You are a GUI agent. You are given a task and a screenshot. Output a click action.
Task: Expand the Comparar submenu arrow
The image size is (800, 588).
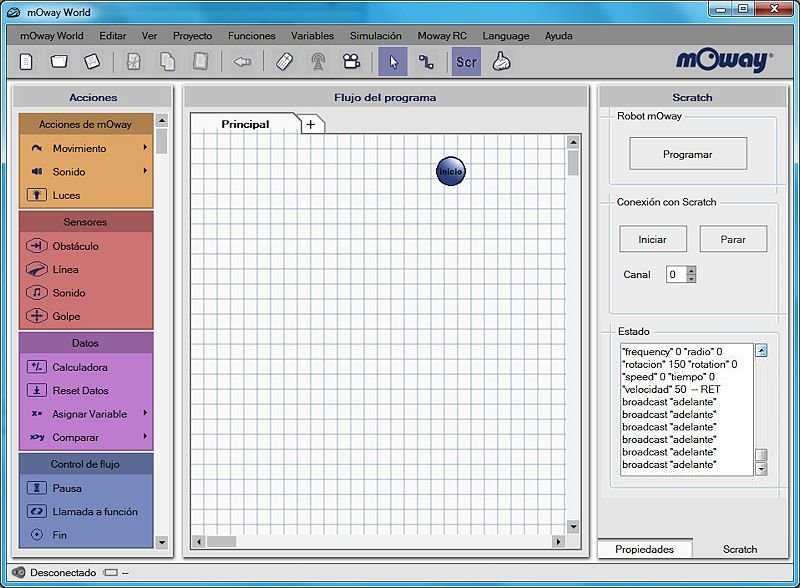[145, 437]
